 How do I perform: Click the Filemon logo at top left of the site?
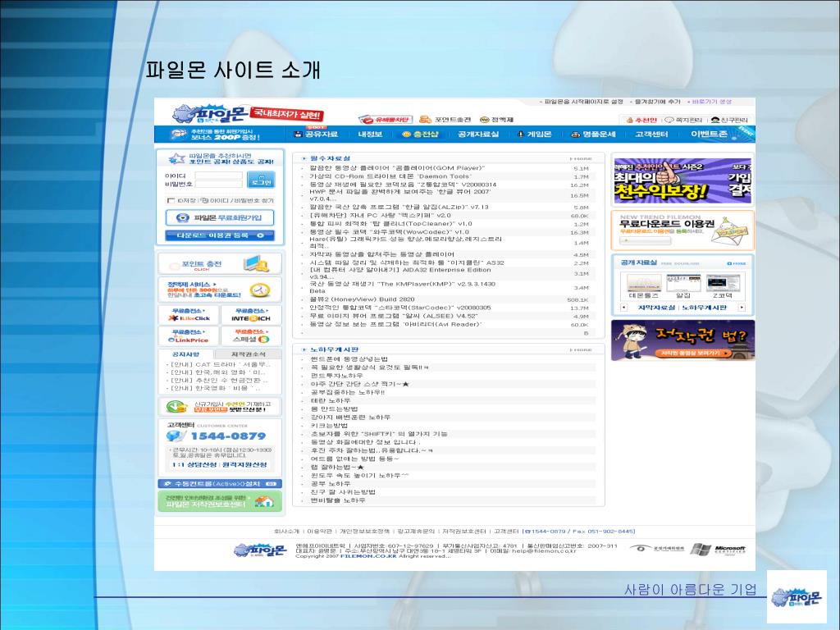(210, 114)
